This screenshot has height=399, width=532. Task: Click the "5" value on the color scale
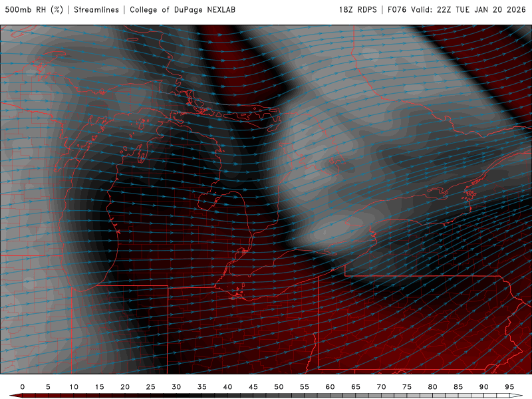[48, 387]
